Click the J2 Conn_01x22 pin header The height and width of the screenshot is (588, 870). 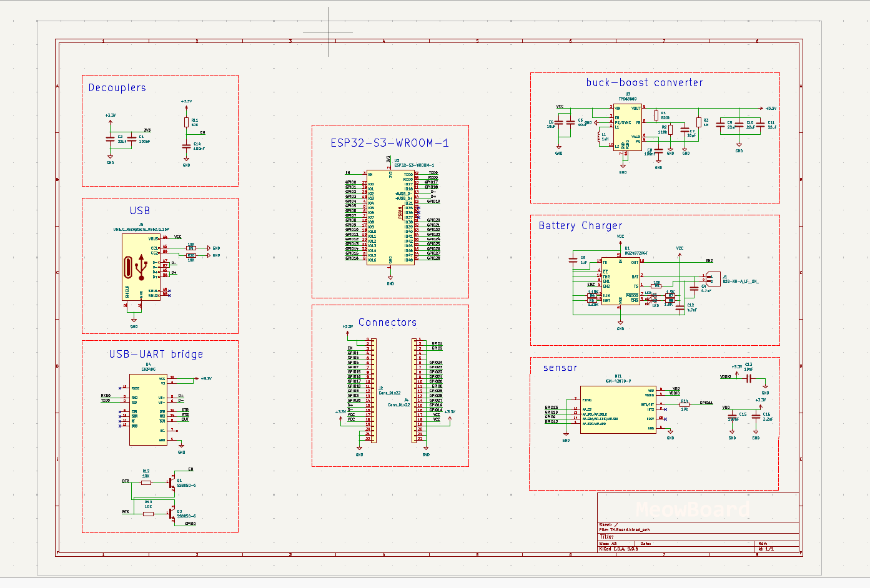click(x=373, y=391)
